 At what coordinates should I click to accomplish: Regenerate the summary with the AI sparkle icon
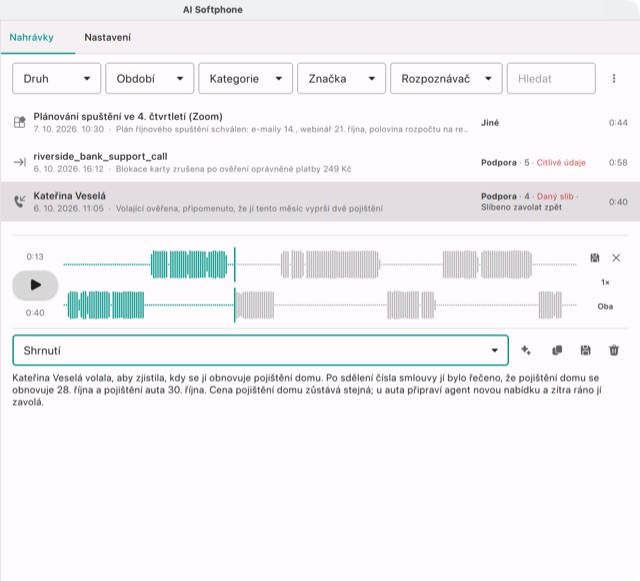526,350
